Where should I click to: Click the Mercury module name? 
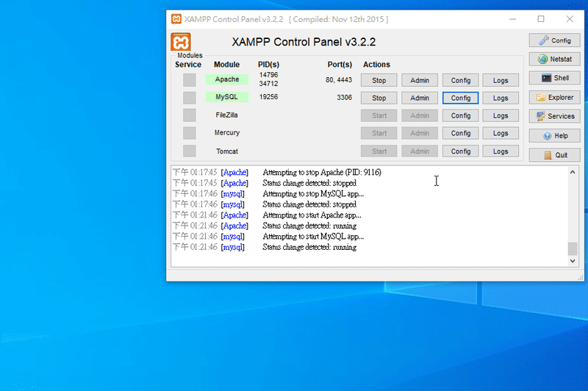coord(227,133)
